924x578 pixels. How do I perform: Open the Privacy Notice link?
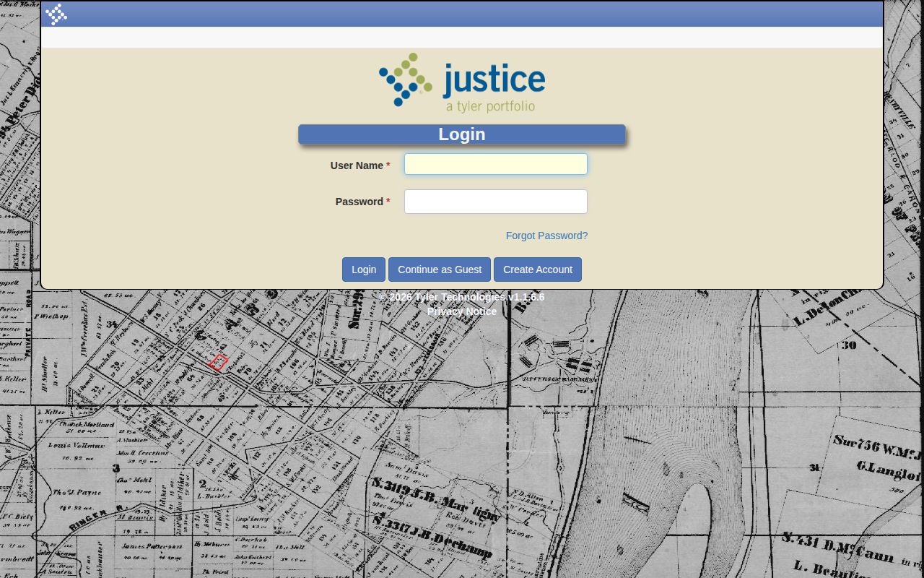click(x=462, y=311)
